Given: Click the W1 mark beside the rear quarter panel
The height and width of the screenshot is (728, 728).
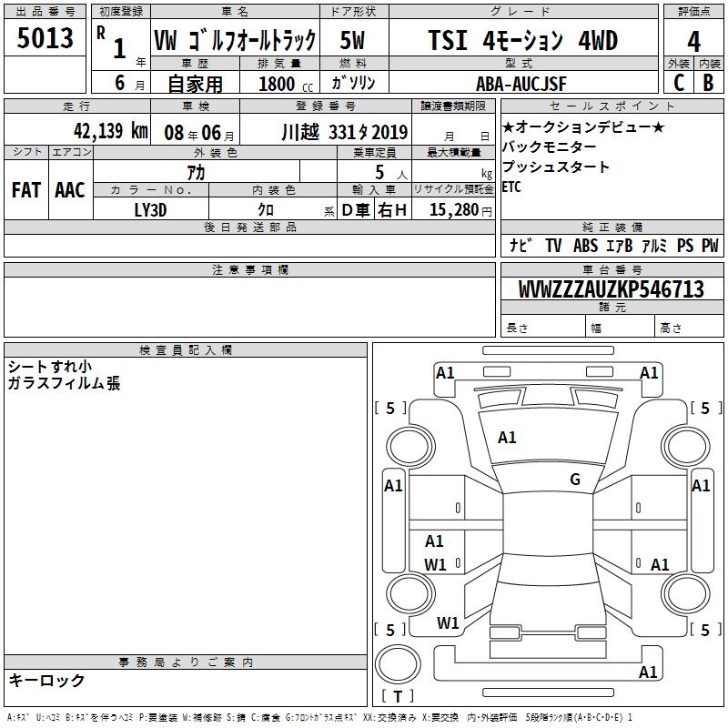Looking at the screenshot, I should [448, 622].
